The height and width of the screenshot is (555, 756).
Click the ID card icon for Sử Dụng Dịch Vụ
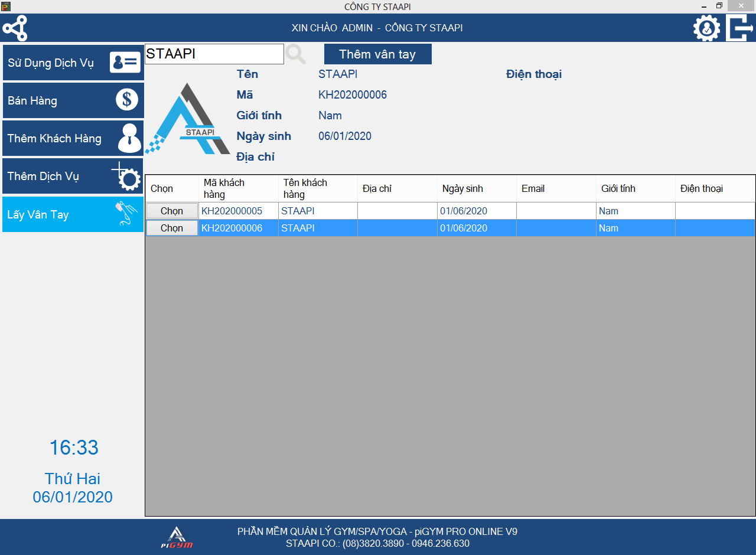tap(125, 63)
